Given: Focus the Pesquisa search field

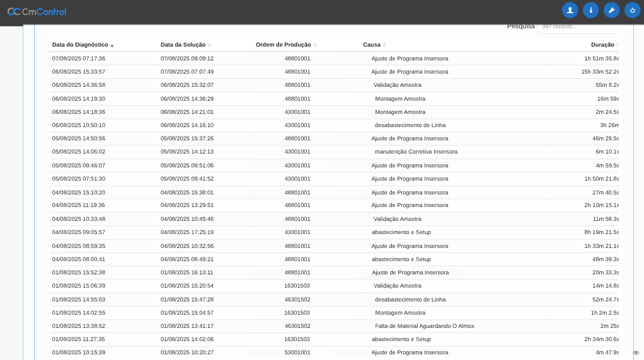Looking at the screenshot, I should [x=577, y=26].
